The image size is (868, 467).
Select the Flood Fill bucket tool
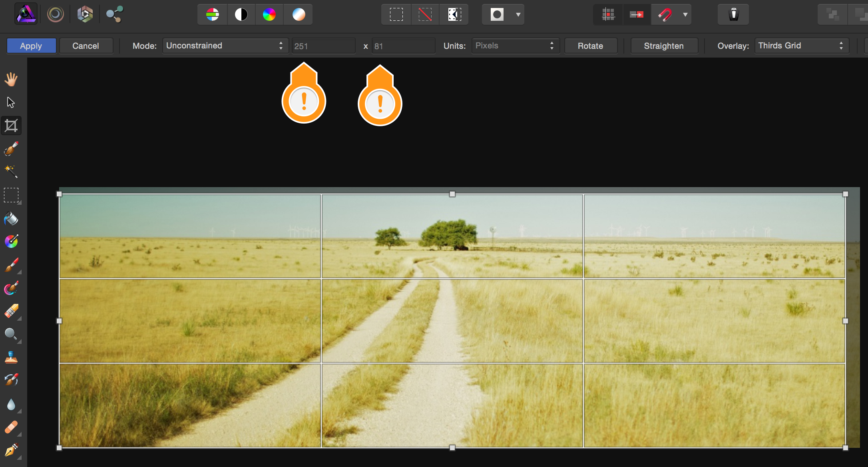pos(11,218)
